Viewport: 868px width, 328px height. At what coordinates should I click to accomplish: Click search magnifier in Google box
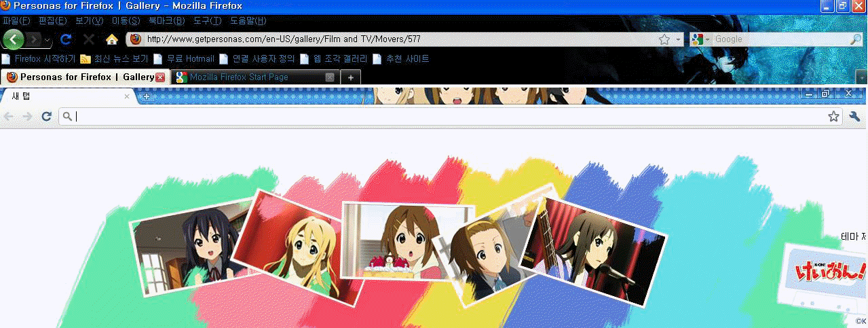[x=855, y=39]
